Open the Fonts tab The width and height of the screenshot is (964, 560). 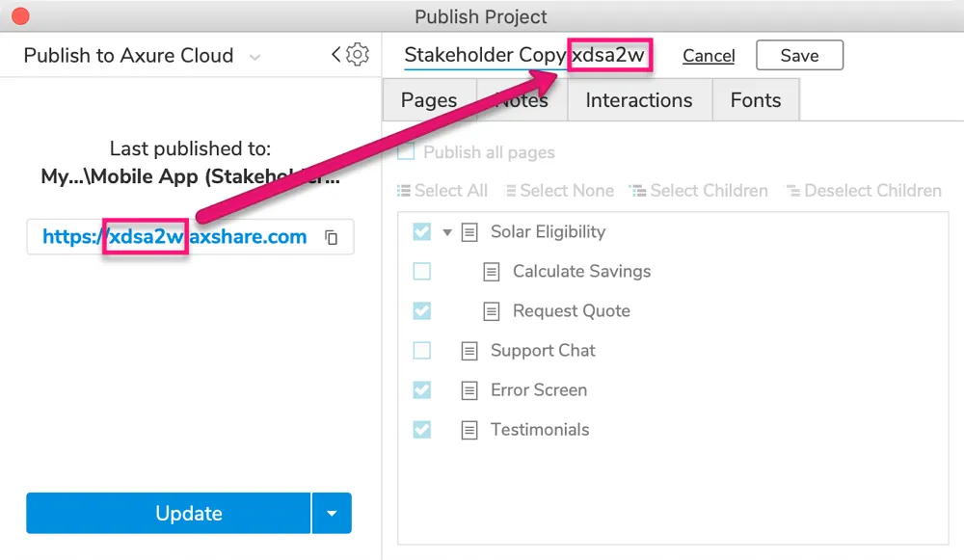tap(756, 100)
